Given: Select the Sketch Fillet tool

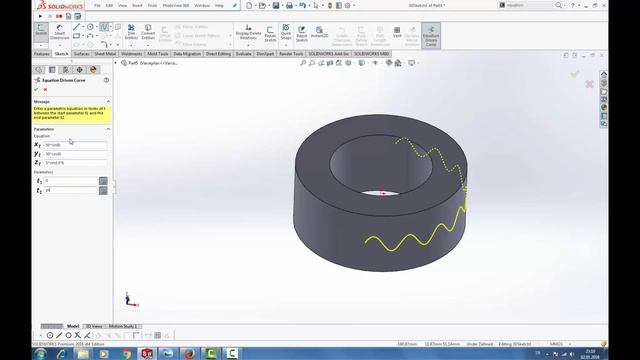Looking at the screenshot, I should pos(104,44).
